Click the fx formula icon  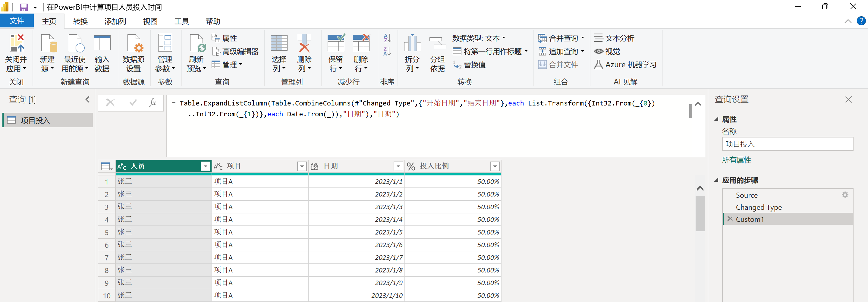point(153,102)
